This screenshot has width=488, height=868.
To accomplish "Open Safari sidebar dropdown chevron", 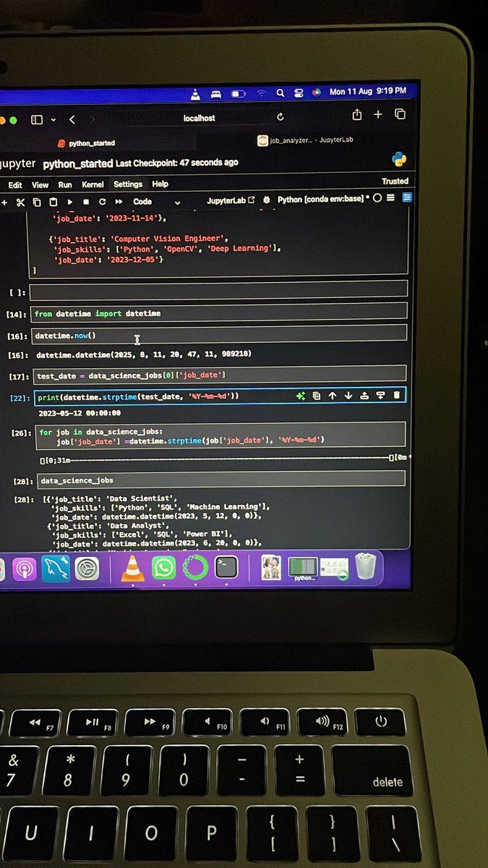I will [53, 120].
